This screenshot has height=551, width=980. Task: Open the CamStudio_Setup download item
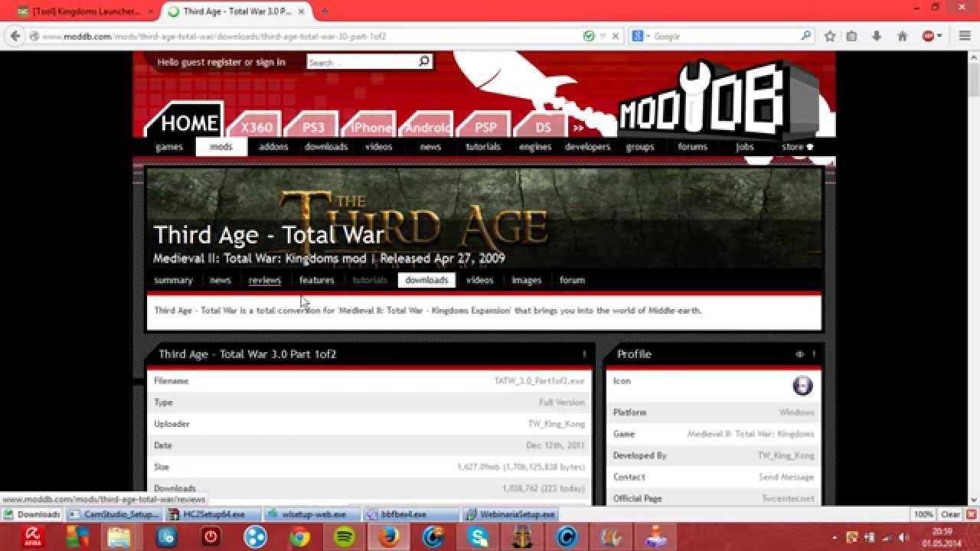[115, 514]
